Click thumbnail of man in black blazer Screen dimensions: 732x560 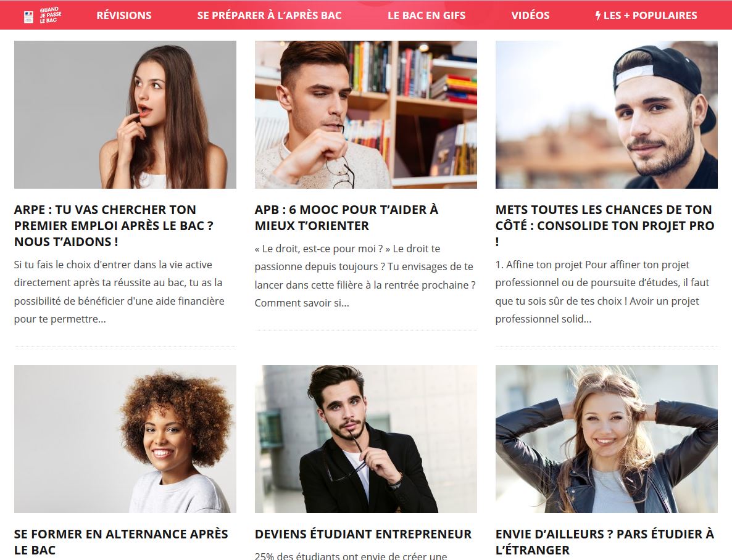366,439
